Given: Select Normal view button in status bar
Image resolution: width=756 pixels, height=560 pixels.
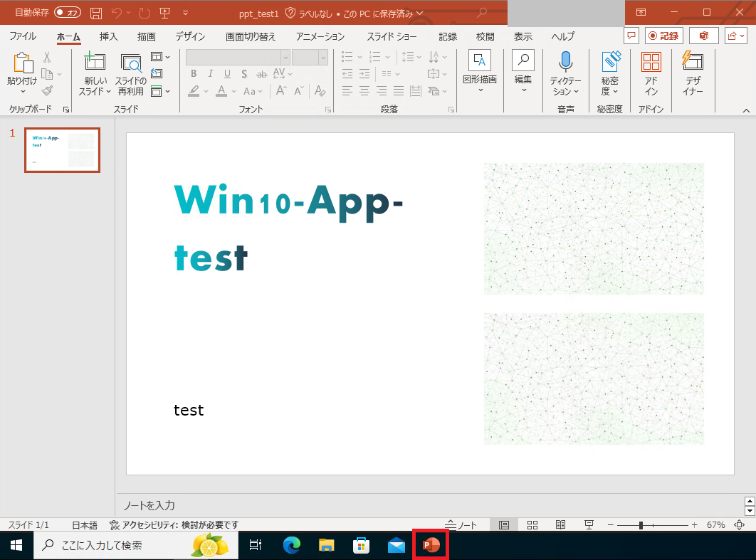Looking at the screenshot, I should coord(504,525).
